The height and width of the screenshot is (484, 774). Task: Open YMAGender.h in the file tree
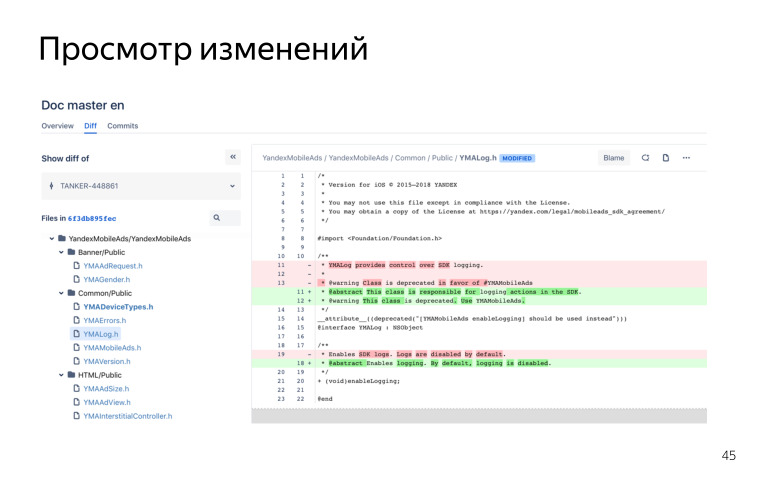pyautogui.click(x=107, y=279)
